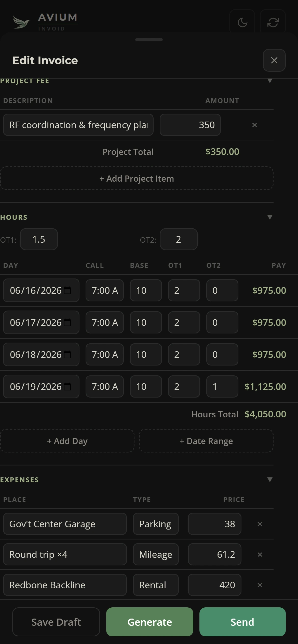Click the HOURS section heading
This screenshot has width=298, height=644.
pyautogui.click(x=14, y=217)
